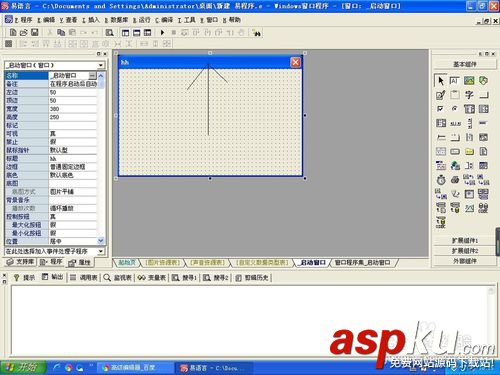Select the Group box component icon

coord(454,95)
